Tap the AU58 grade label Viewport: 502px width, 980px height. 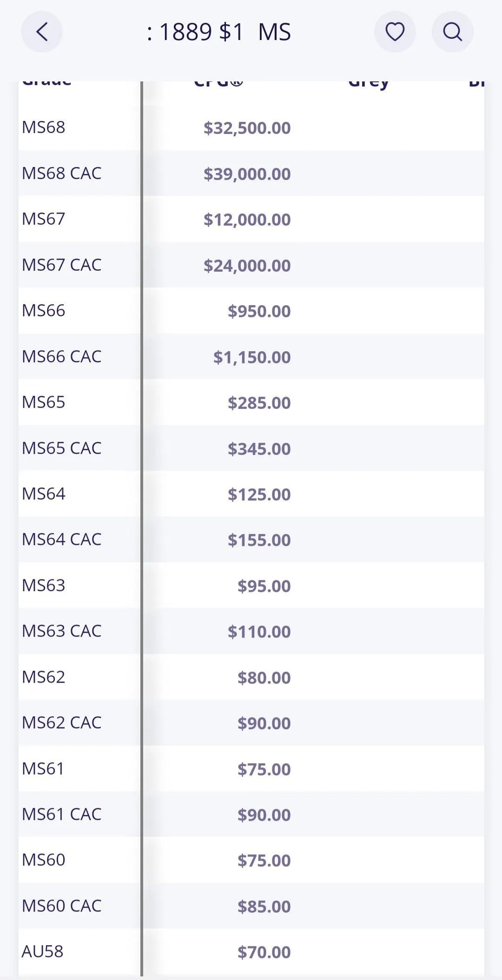pos(42,952)
